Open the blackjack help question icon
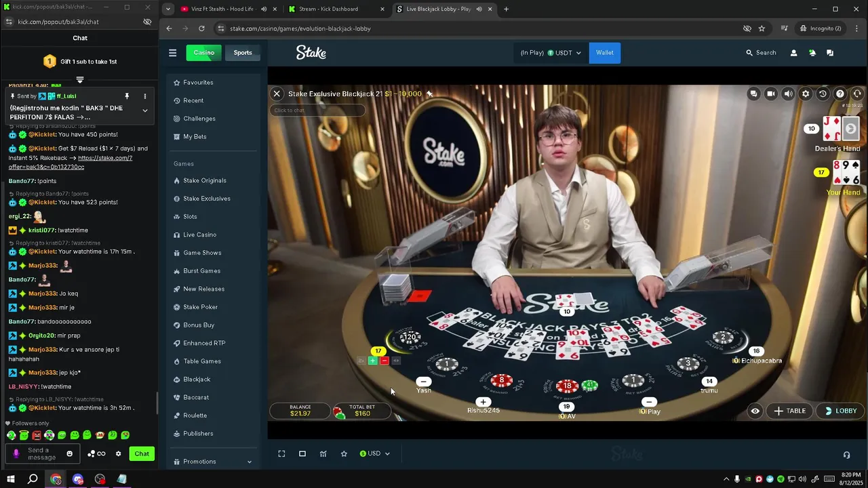The width and height of the screenshot is (868, 488). (x=840, y=94)
